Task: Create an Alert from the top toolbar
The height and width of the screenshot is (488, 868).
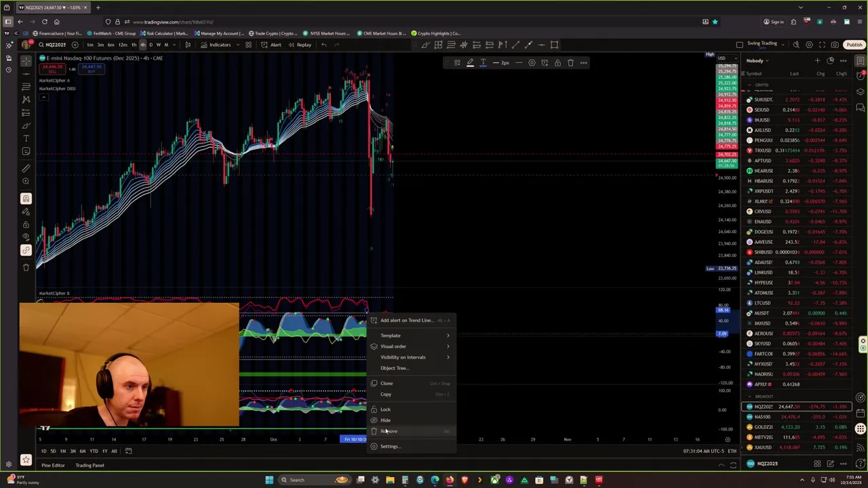Action: [271, 45]
